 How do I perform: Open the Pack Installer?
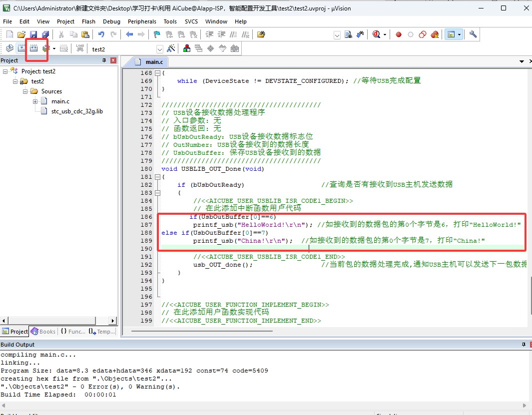[x=235, y=48]
